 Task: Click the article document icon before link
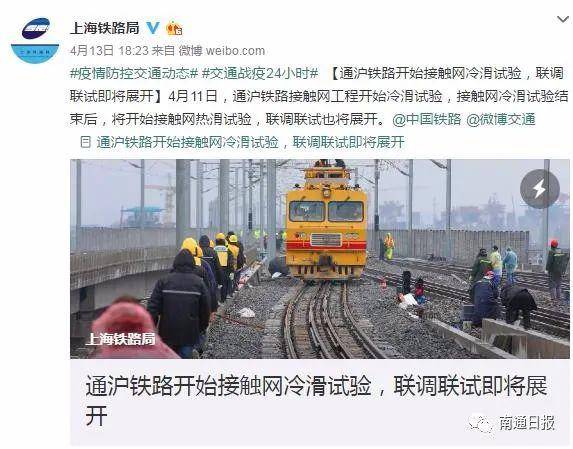[x=85, y=142]
